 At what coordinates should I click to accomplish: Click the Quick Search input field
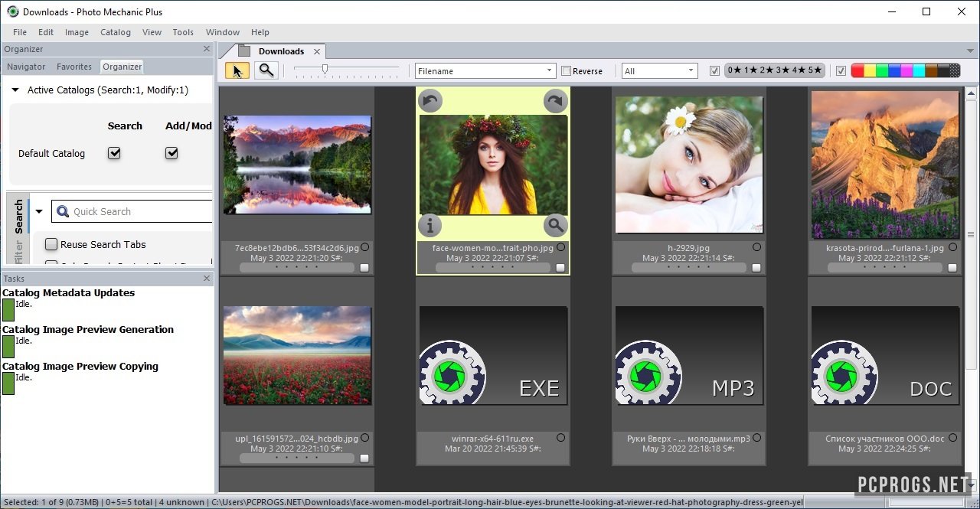(x=138, y=211)
